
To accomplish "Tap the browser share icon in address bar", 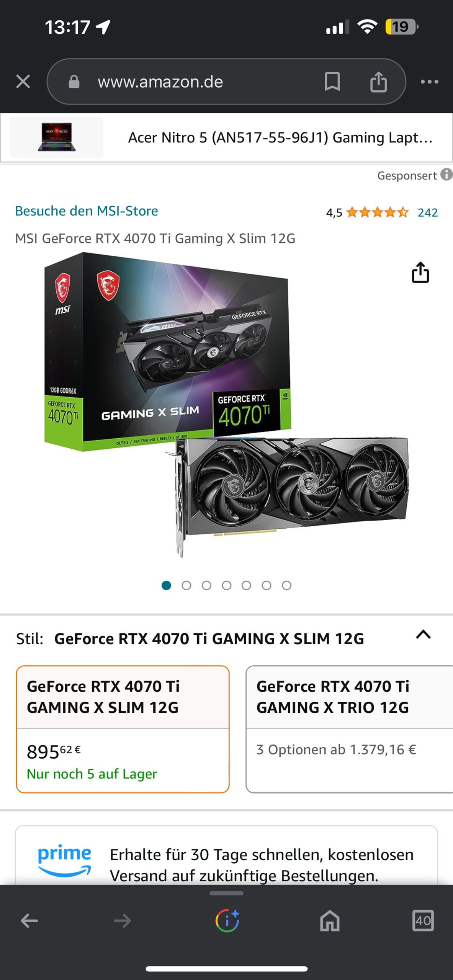I will point(378,82).
